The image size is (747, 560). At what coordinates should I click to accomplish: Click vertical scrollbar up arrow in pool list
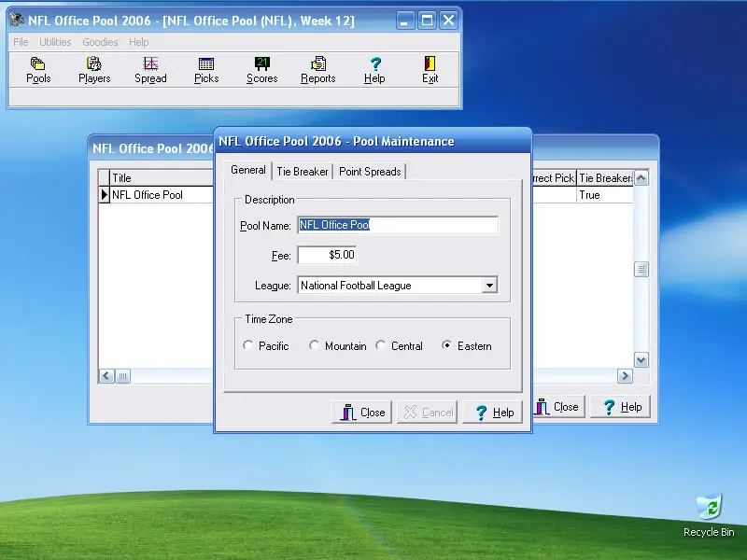(641, 178)
